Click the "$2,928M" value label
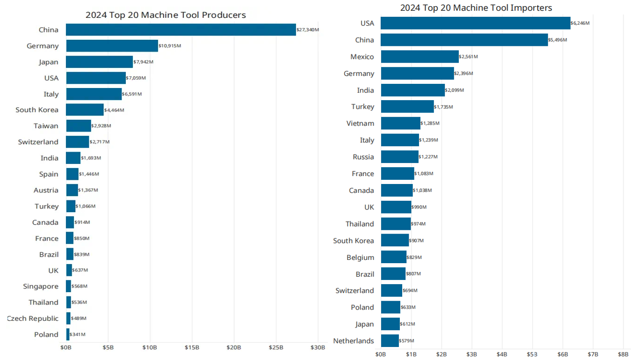Image resolution: width=644 pixels, height=361 pixels. click(101, 126)
